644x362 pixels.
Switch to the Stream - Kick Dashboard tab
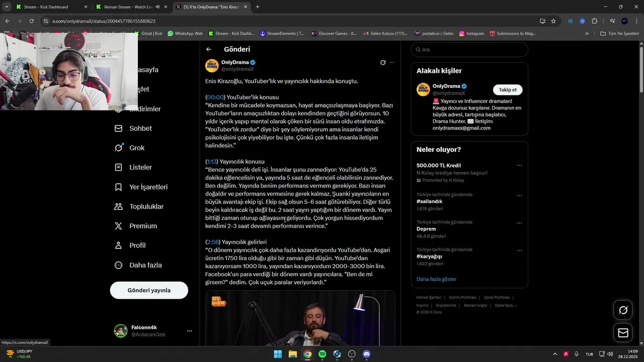tap(50, 7)
